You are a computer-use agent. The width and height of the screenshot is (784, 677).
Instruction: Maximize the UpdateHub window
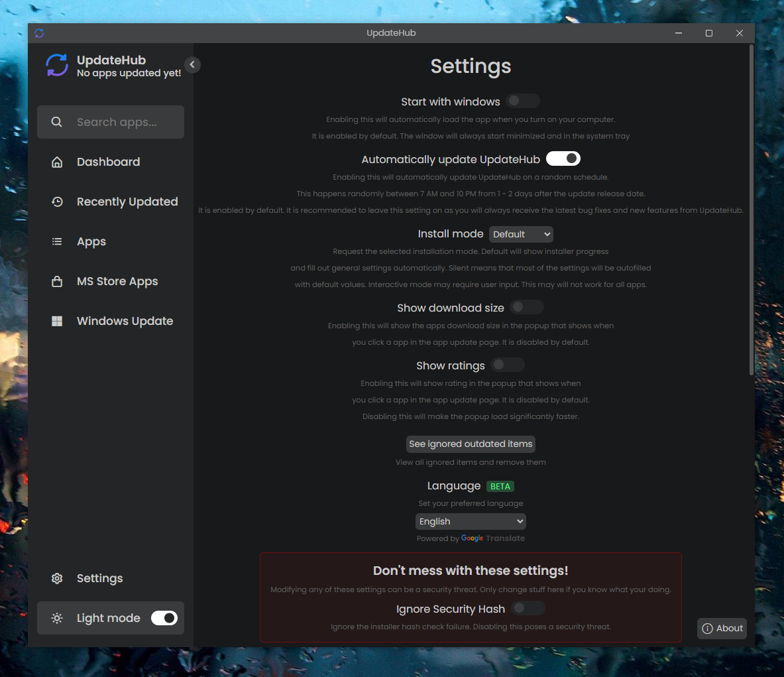pos(709,33)
